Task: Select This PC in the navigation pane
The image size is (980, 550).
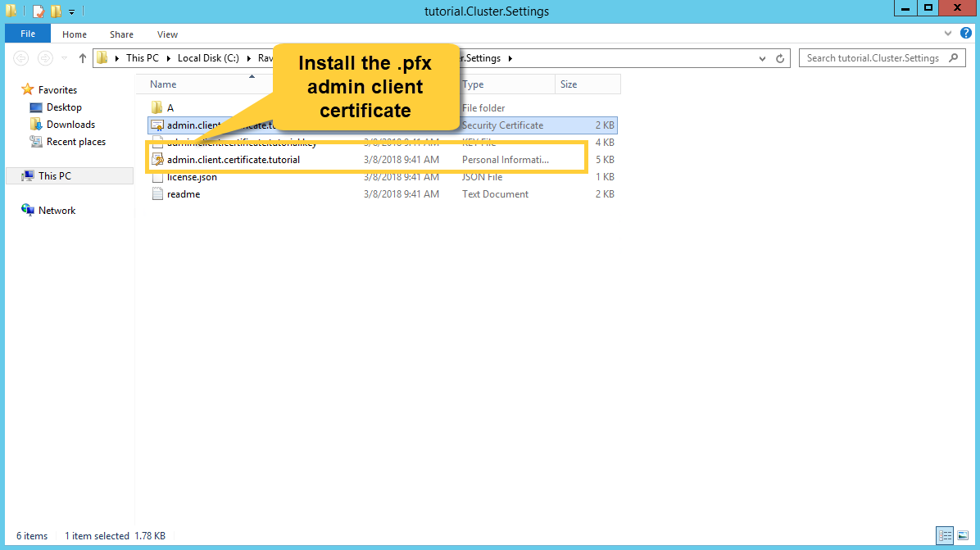Action: pyautogui.click(x=70, y=176)
